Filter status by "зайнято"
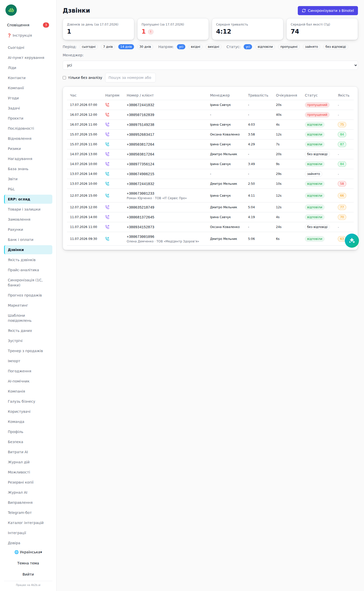The image size is (364, 591). 311,47
